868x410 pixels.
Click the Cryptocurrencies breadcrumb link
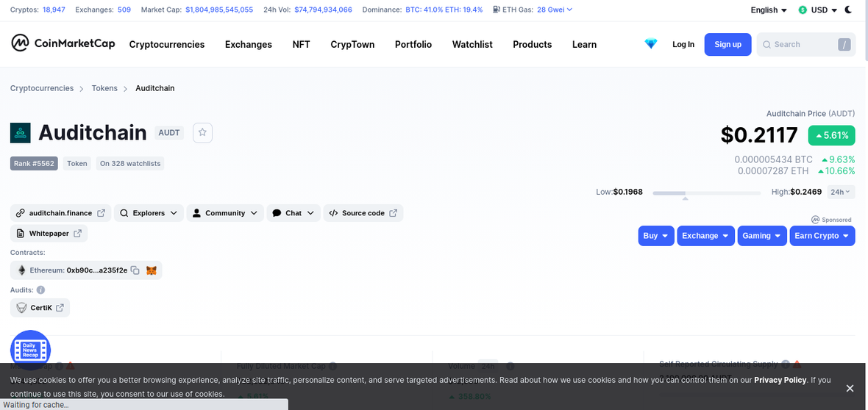42,88
